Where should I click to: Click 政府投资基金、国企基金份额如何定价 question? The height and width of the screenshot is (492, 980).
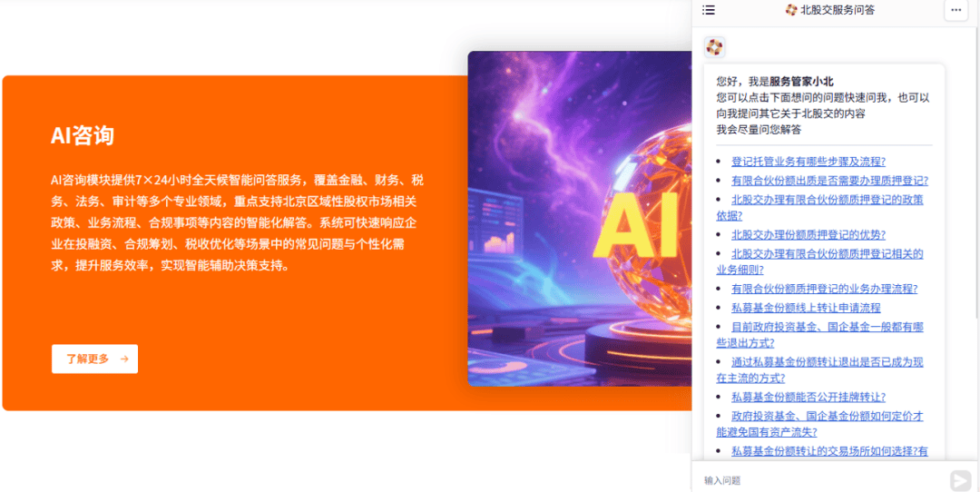click(827, 416)
